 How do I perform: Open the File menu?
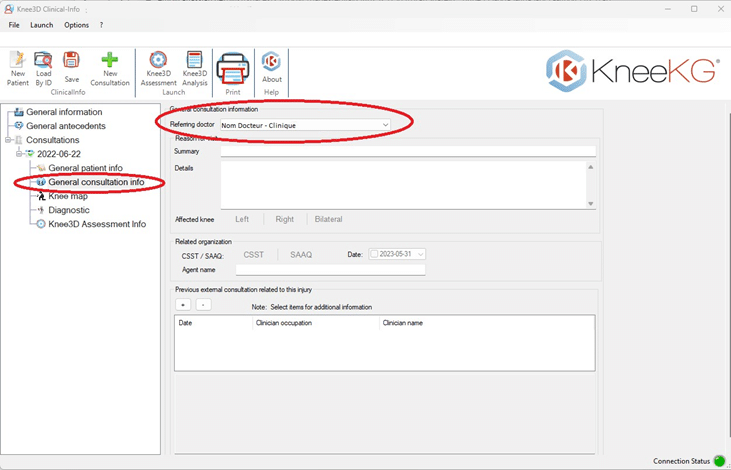pyautogui.click(x=14, y=25)
